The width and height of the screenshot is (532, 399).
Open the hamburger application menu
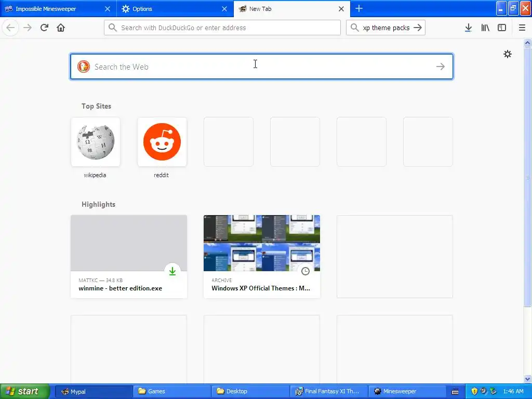pyautogui.click(x=522, y=28)
